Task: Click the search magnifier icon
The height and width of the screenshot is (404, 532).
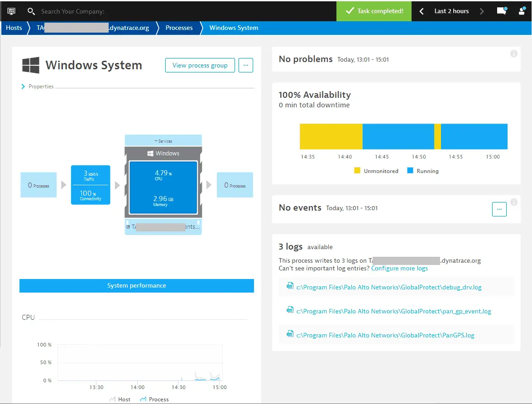Action: coord(31,11)
